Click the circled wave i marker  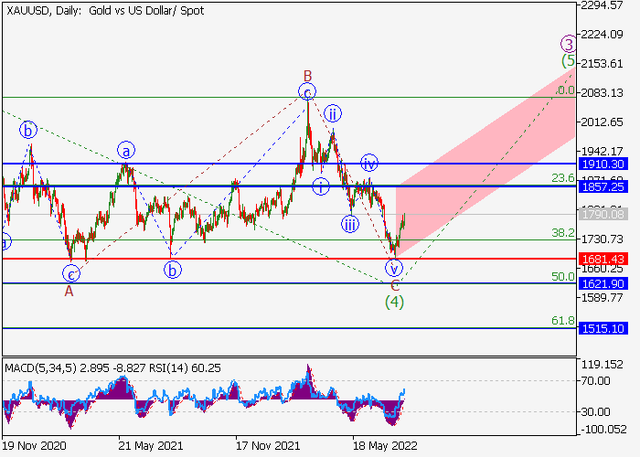click(319, 186)
